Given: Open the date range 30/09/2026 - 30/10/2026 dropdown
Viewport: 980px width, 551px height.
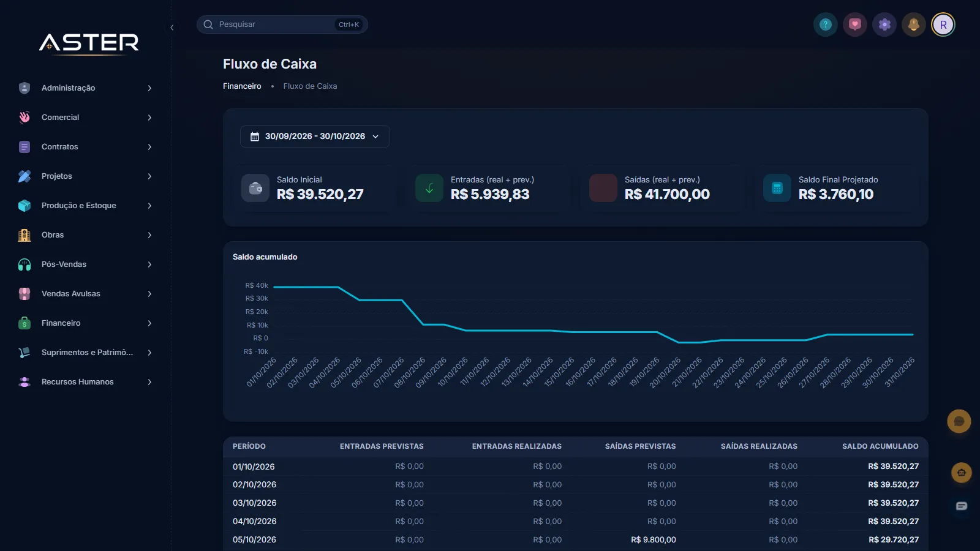Looking at the screenshot, I should (x=315, y=137).
